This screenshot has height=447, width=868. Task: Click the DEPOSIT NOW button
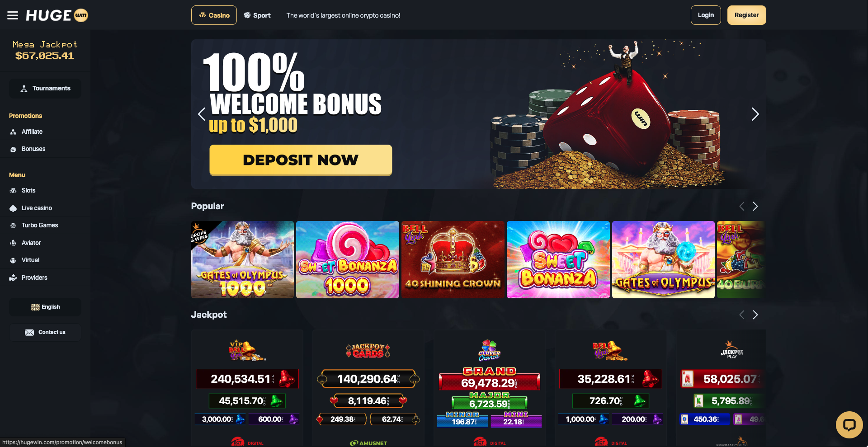[301, 160]
